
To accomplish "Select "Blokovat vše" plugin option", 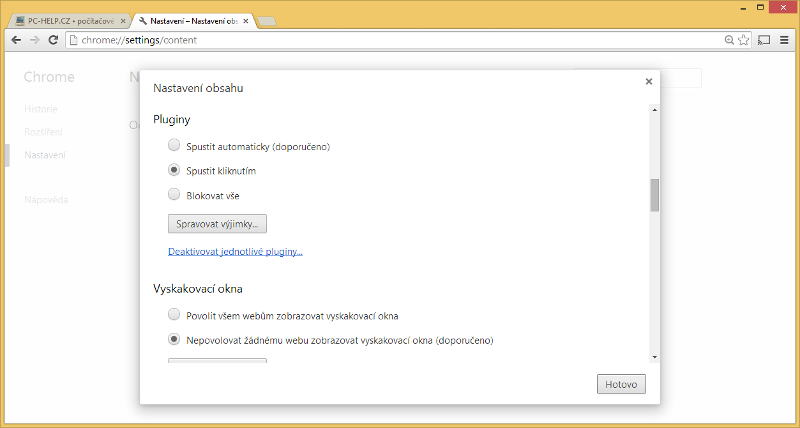I will (174, 194).
